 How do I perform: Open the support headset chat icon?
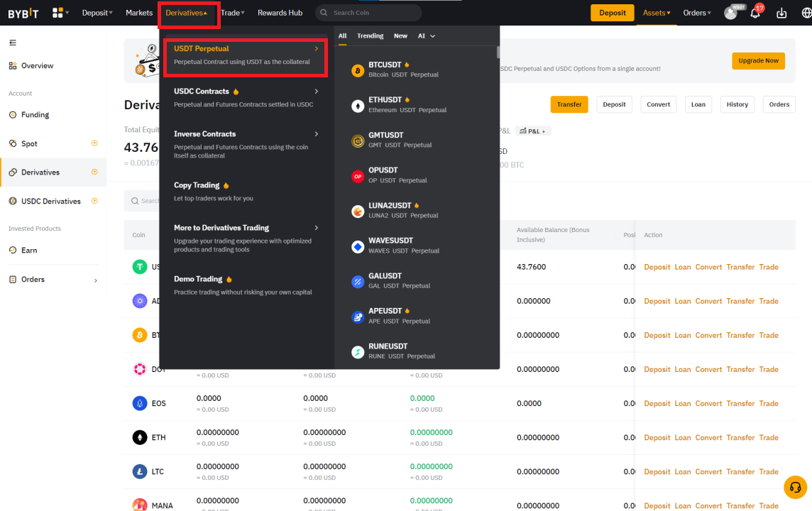796,487
